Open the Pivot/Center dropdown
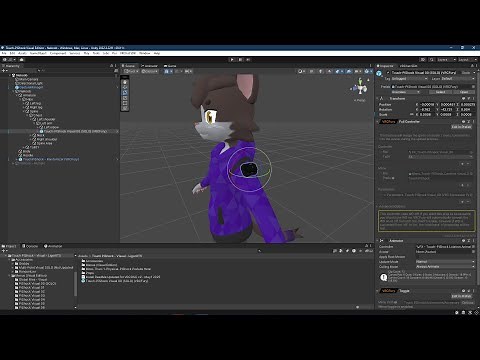The height and width of the screenshot is (360, 480). 131,71
